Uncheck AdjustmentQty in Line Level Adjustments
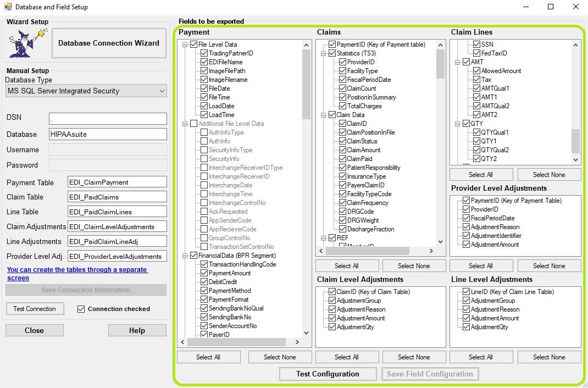 (x=466, y=327)
